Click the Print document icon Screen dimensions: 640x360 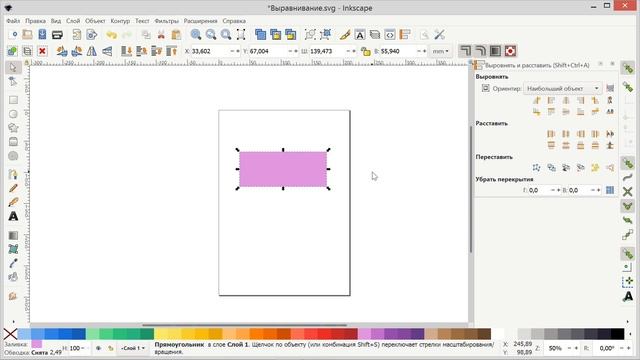click(57, 34)
